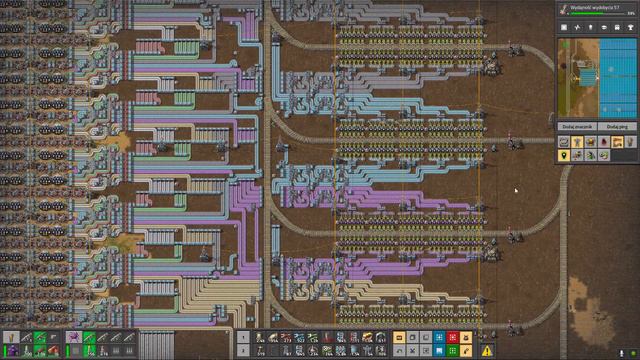Select the green-highlighted weapon slot in first panel

tap(40, 337)
